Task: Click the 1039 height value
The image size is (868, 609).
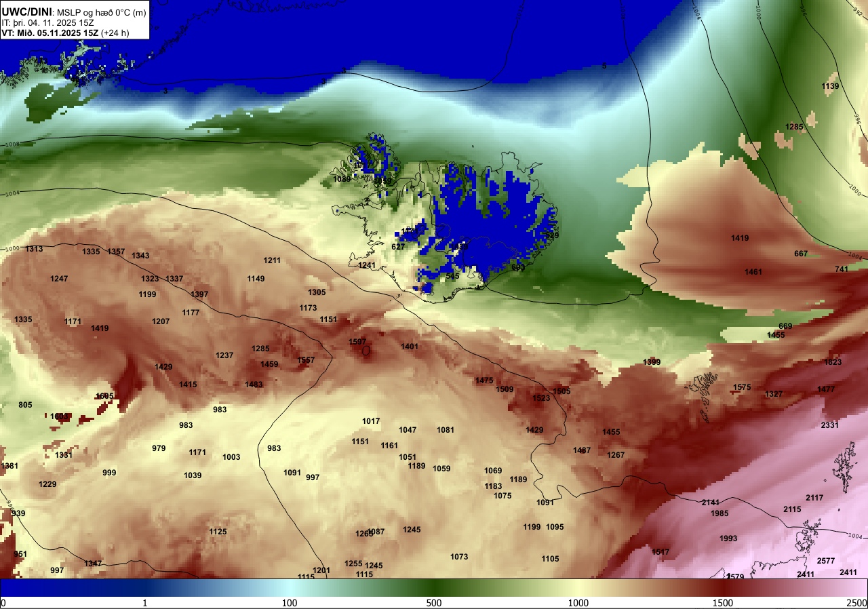Action: pos(193,475)
